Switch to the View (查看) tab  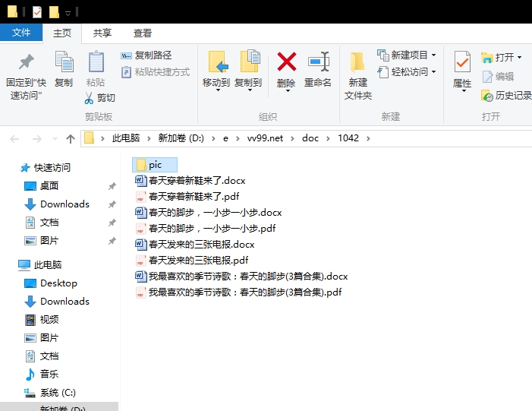click(x=143, y=33)
